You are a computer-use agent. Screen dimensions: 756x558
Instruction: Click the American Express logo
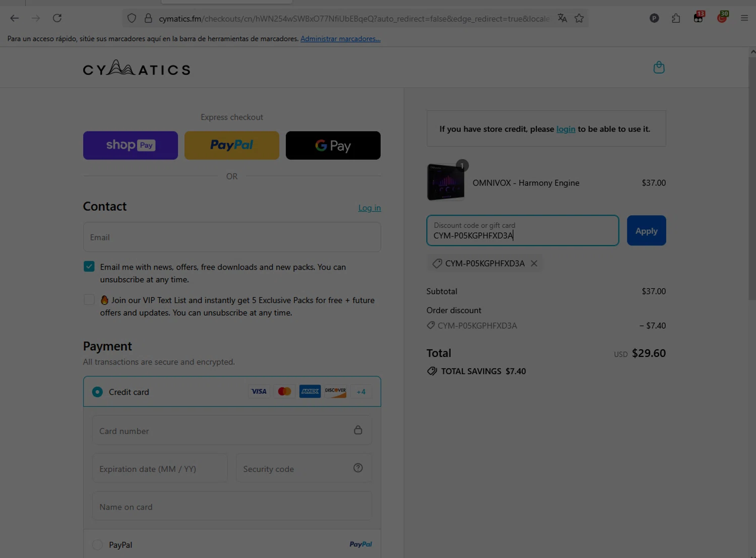click(x=310, y=392)
